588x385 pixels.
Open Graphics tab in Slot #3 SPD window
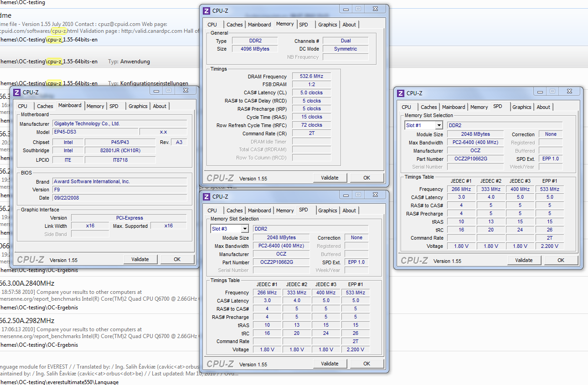tap(328, 210)
